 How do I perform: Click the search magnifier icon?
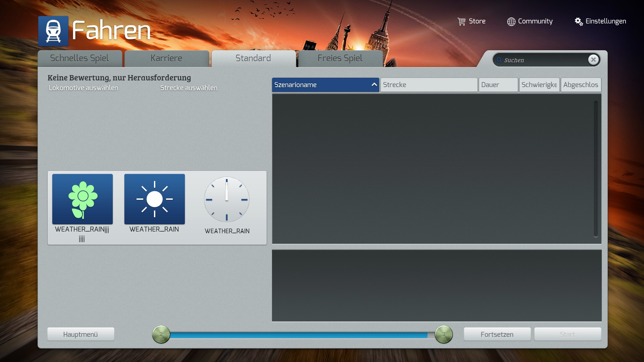point(499,60)
